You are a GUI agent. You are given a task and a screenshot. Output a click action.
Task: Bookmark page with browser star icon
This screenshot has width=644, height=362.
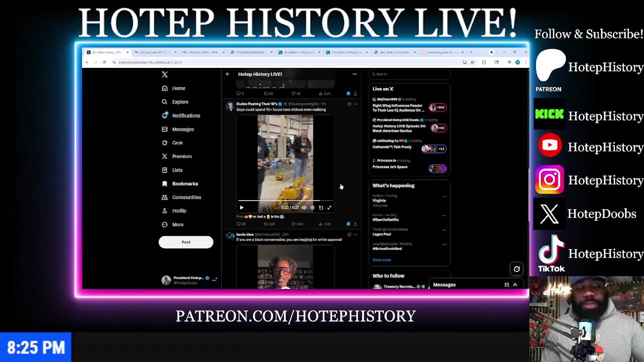point(472,62)
